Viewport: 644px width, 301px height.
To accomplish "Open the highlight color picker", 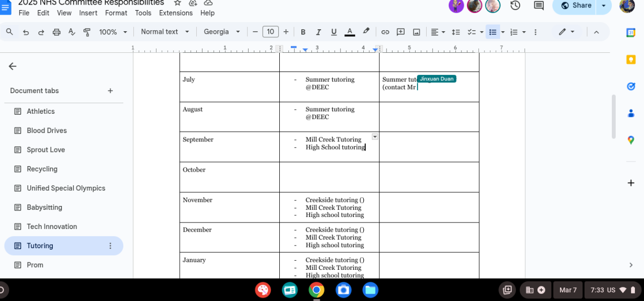I will 366,32.
